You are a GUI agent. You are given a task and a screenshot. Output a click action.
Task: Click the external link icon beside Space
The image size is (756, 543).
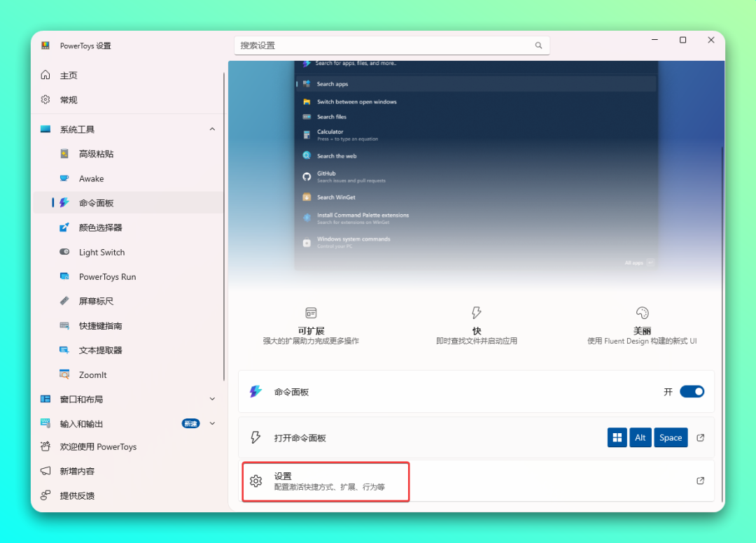(x=701, y=438)
